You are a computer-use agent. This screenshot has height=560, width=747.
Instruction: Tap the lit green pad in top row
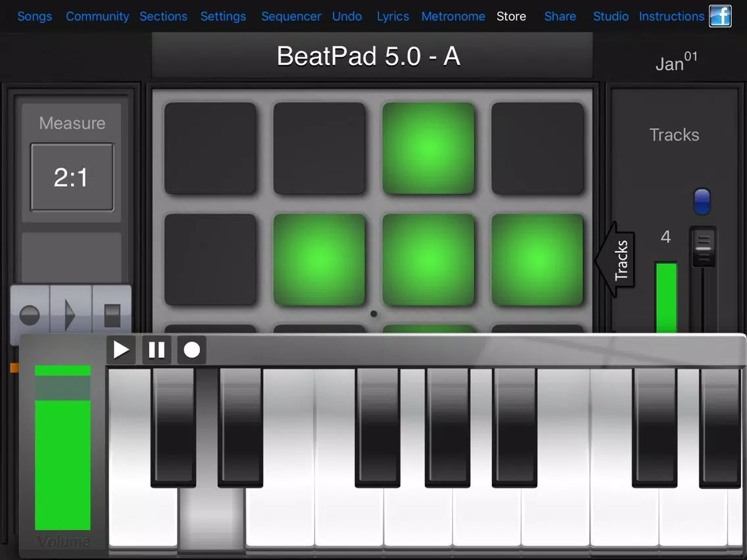[428, 148]
